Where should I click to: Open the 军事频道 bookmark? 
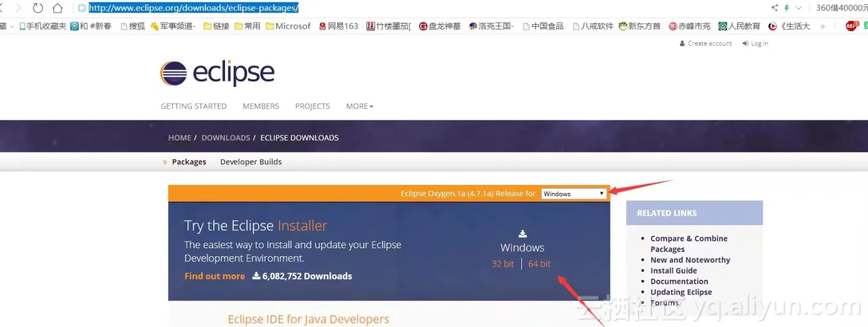click(x=173, y=26)
